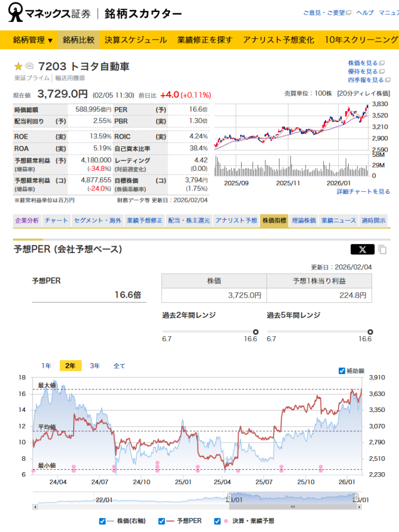Toggle the 補助線 checkbox

342,370
